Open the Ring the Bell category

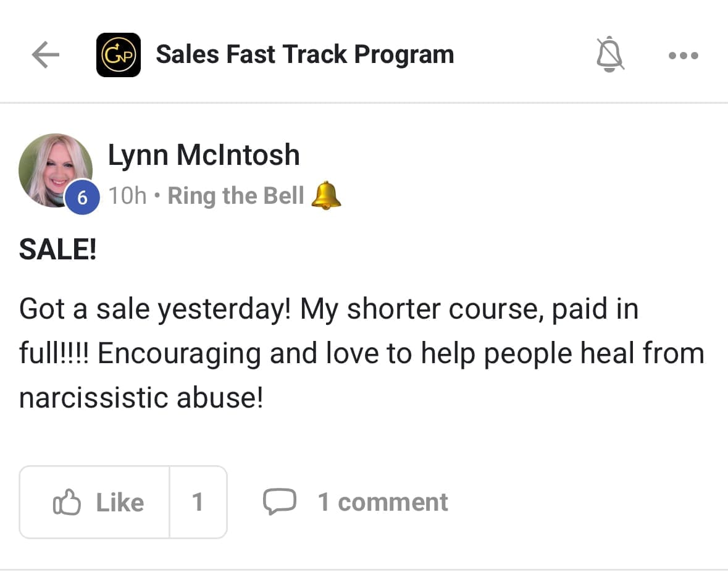(236, 196)
